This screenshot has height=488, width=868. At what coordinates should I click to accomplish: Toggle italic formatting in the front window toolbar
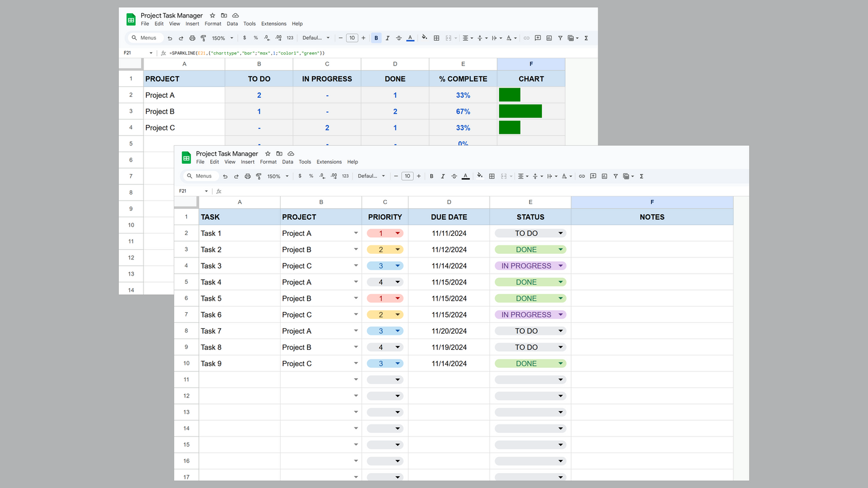tap(443, 176)
